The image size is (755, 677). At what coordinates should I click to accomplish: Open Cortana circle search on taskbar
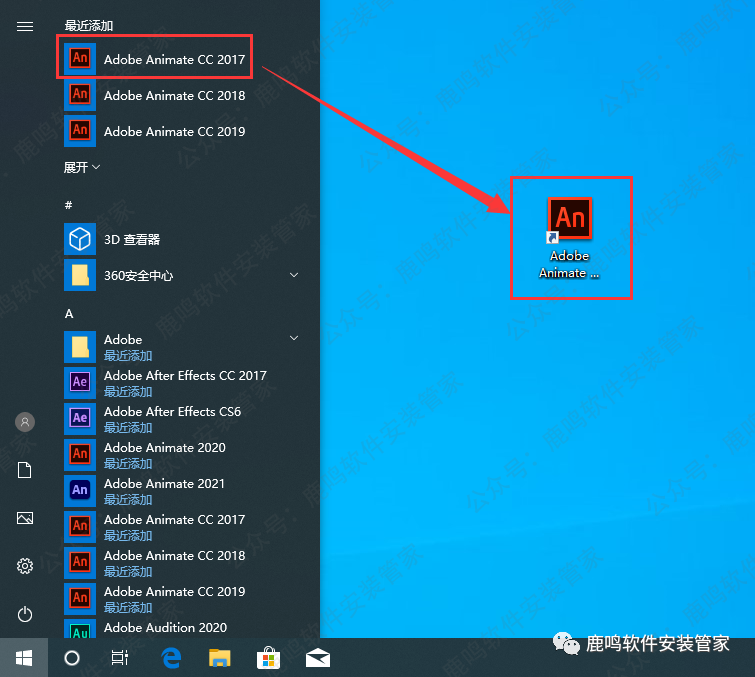pyautogui.click(x=72, y=658)
